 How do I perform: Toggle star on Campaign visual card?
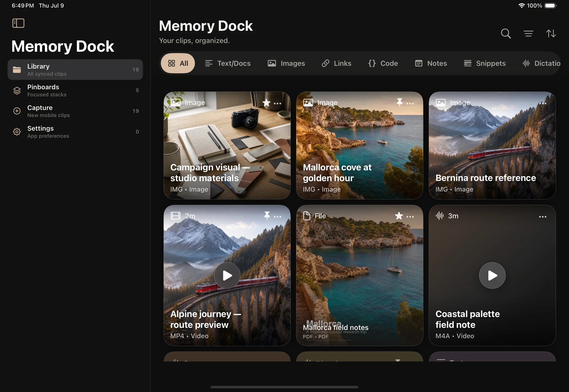pos(266,103)
